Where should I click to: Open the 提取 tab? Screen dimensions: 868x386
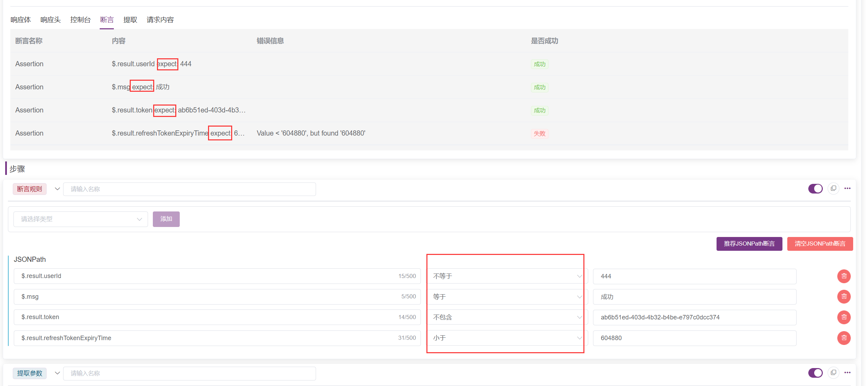point(130,20)
